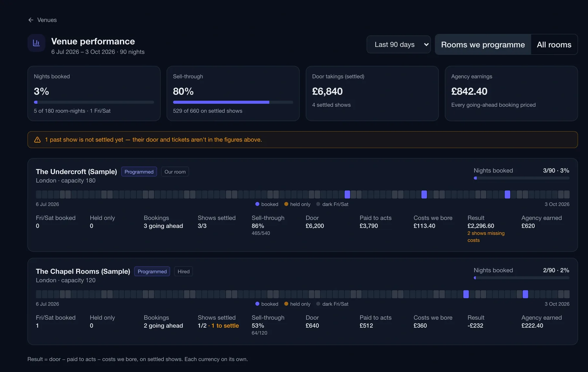The image size is (588, 372).
Task: Click the booked legend dot under The Chapel Rooms
Action: point(257,304)
